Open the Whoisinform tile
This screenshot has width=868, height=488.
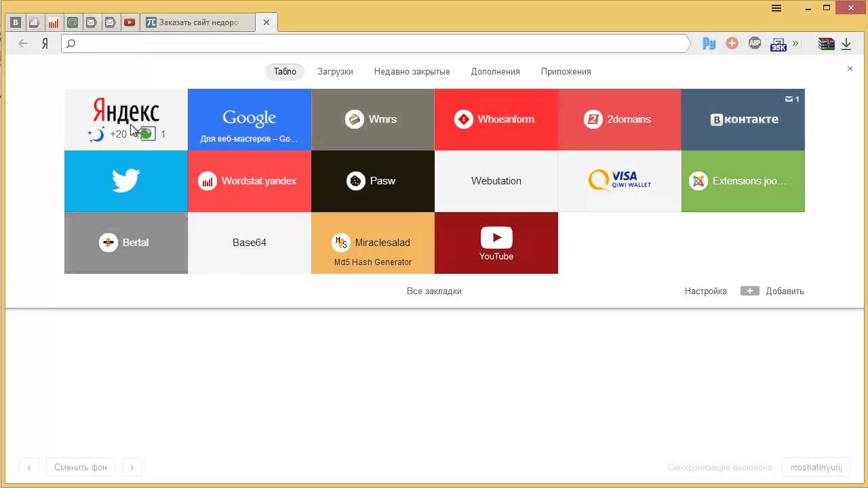tap(496, 119)
